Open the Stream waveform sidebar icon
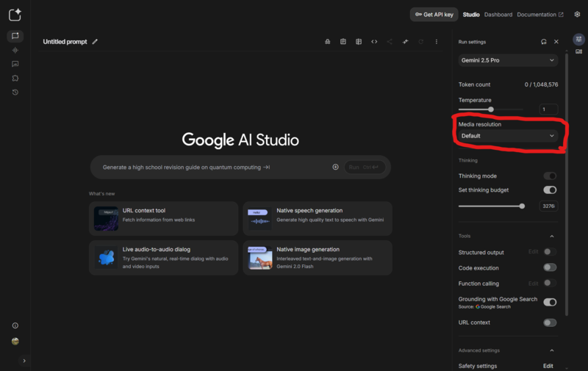The image size is (588, 371). [x=15, y=50]
